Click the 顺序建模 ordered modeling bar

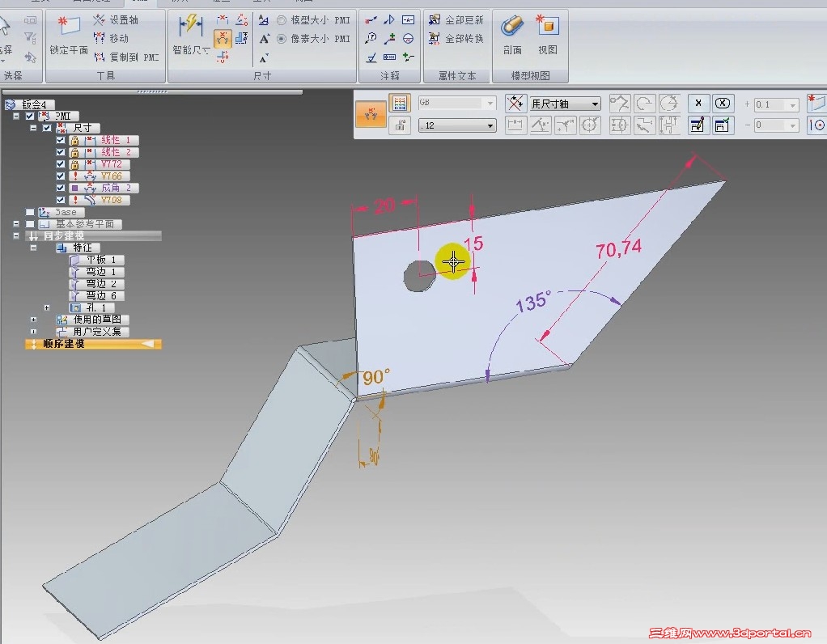[x=93, y=344]
